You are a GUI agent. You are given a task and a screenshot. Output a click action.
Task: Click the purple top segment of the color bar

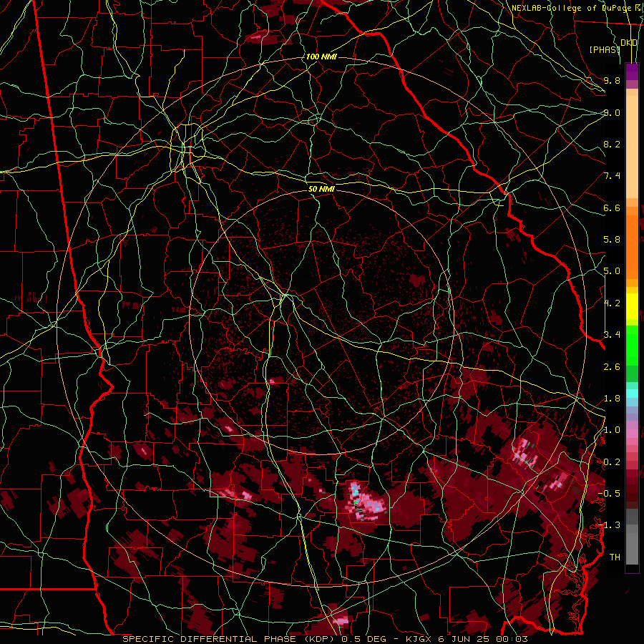[x=632, y=72]
